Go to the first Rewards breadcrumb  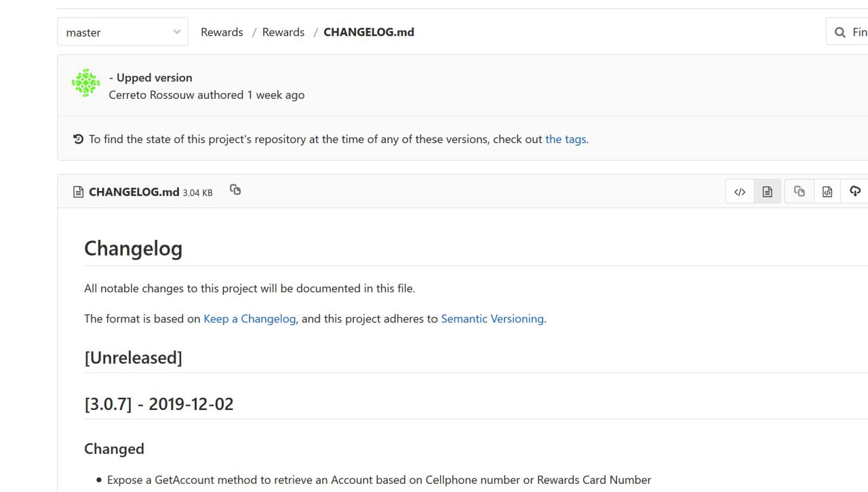coord(222,32)
